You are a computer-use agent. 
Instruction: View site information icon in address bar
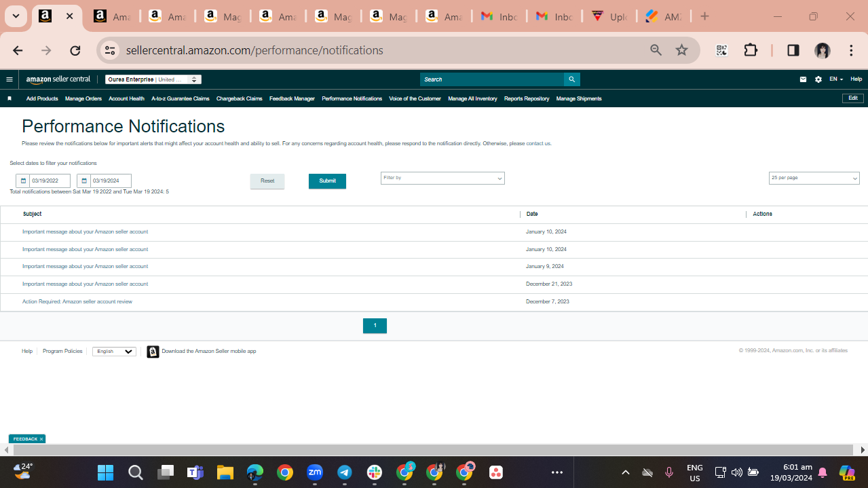(x=110, y=50)
